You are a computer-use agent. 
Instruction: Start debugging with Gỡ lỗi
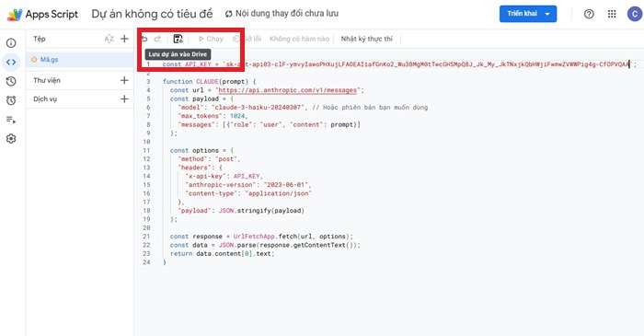click(x=247, y=39)
